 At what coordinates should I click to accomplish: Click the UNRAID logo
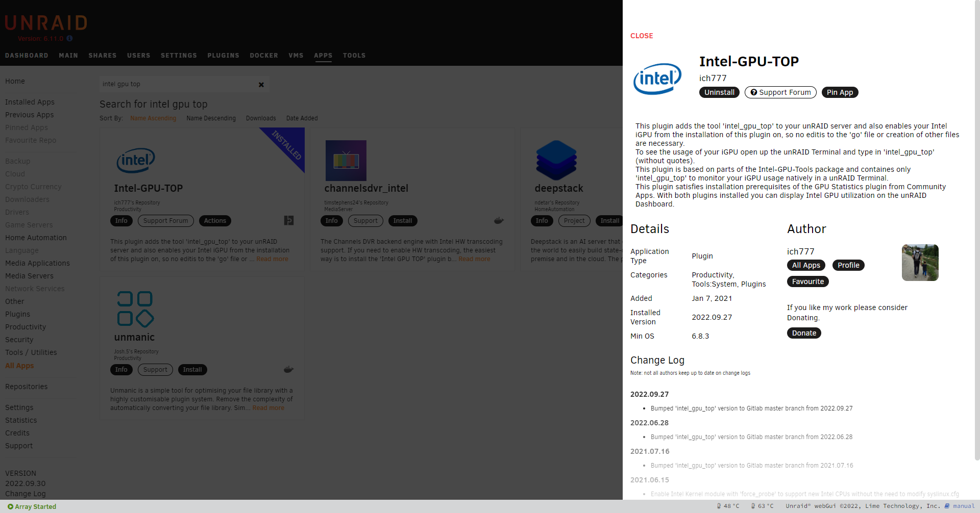click(46, 23)
